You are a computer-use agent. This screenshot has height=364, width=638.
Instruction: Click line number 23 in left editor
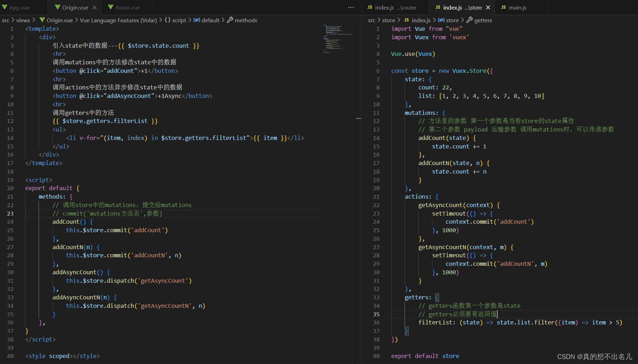(x=10, y=213)
